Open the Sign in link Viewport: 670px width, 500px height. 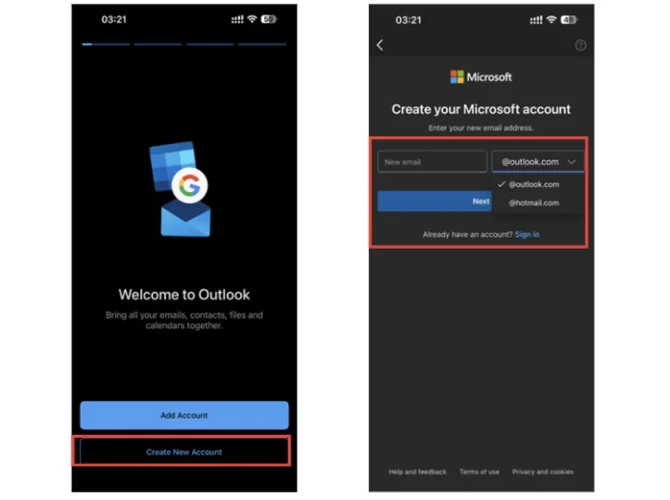pyautogui.click(x=527, y=234)
